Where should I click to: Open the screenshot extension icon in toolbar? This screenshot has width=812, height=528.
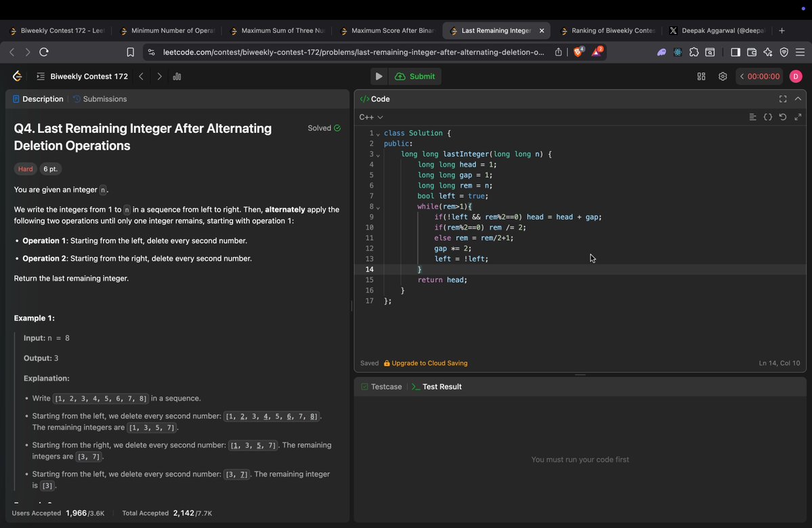coord(710,52)
